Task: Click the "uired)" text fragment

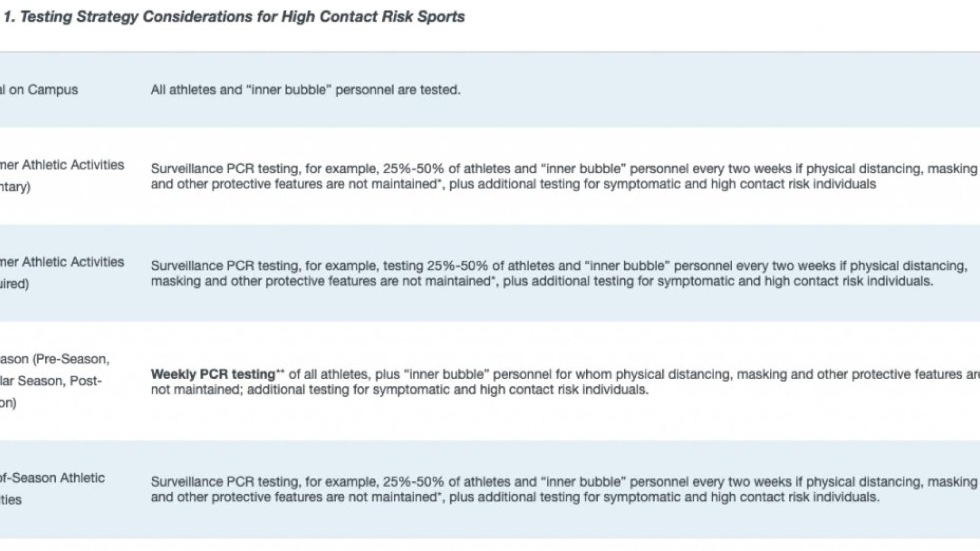Action: (15, 283)
